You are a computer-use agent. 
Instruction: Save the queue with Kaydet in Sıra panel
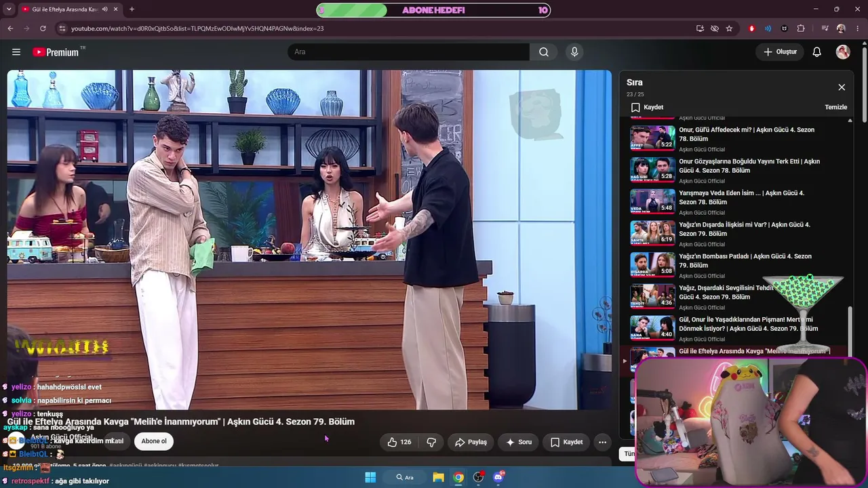pyautogui.click(x=647, y=107)
